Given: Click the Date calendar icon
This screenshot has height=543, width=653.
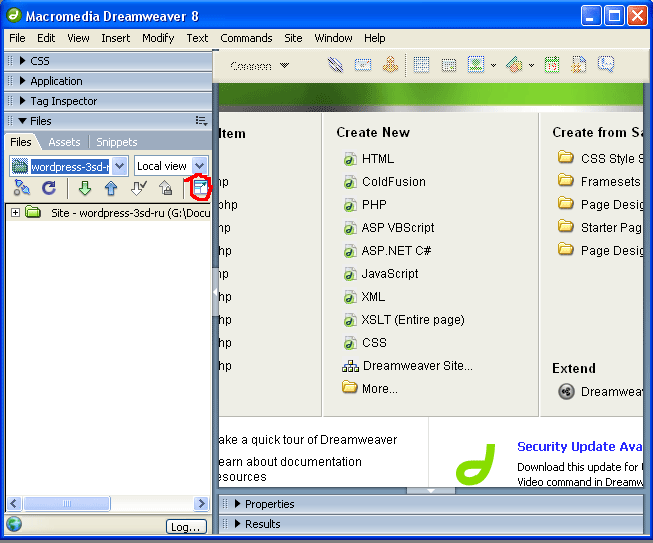Looking at the screenshot, I should coord(552,65).
